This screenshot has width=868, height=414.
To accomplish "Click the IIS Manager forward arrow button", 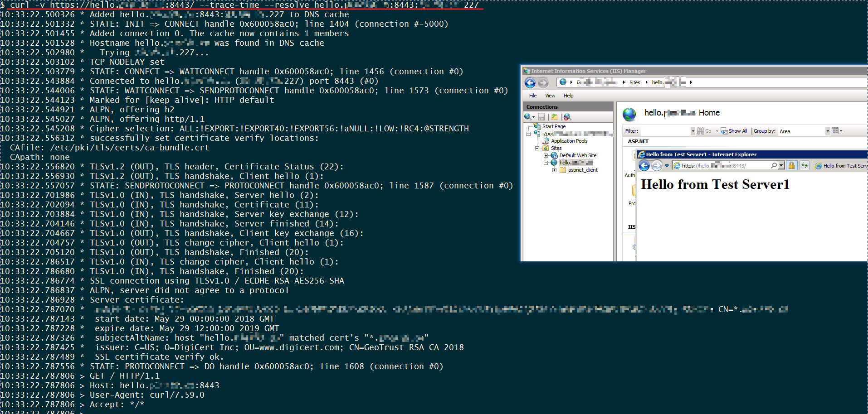I will click(543, 82).
